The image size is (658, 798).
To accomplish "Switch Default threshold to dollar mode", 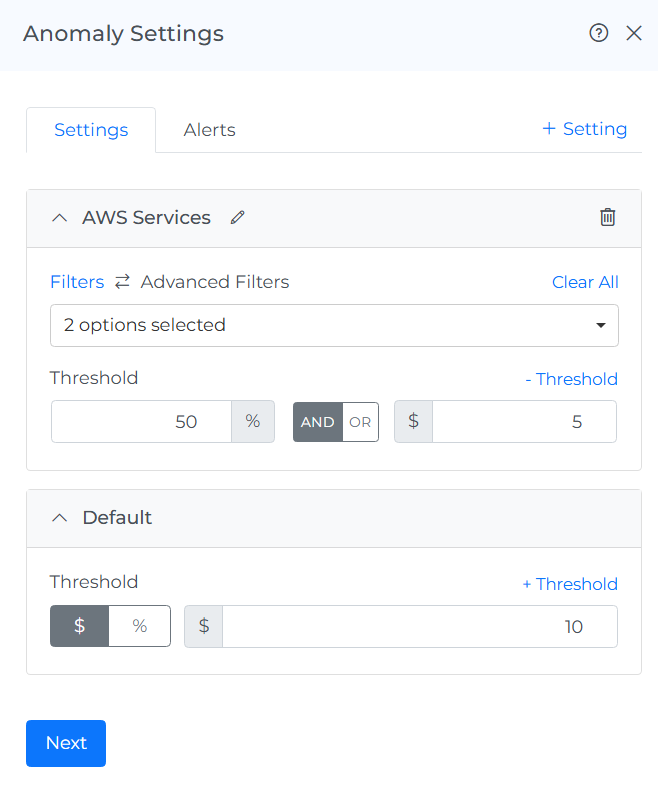I will (x=80, y=626).
